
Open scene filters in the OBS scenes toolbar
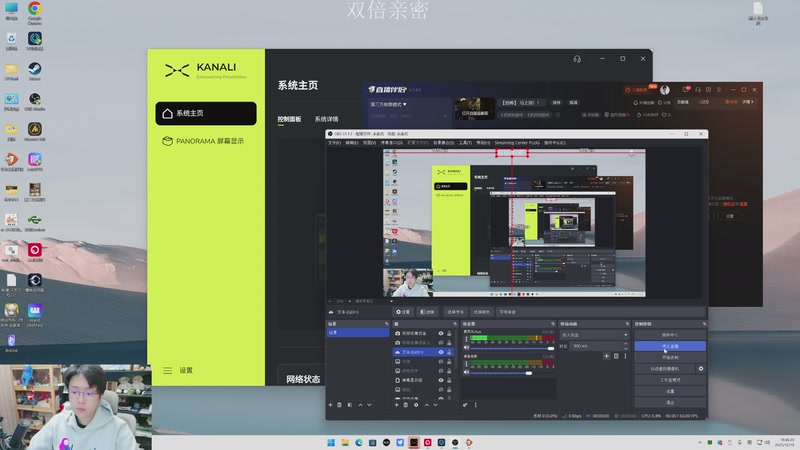pyautogui.click(x=349, y=405)
